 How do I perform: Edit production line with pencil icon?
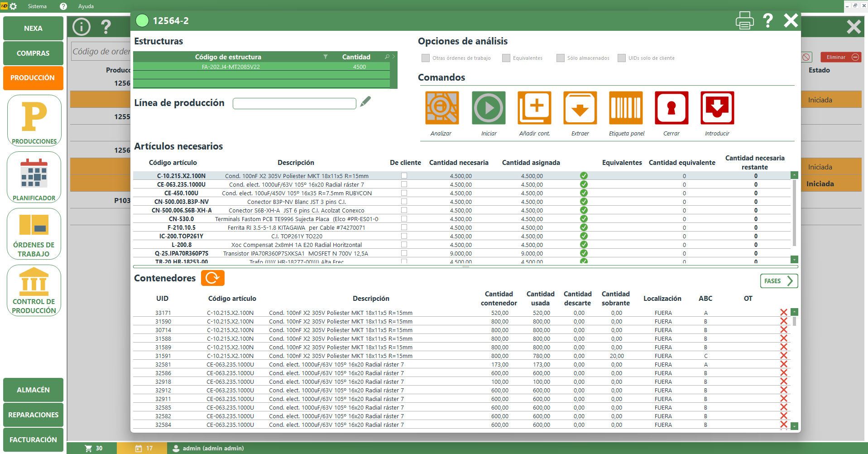tap(365, 102)
